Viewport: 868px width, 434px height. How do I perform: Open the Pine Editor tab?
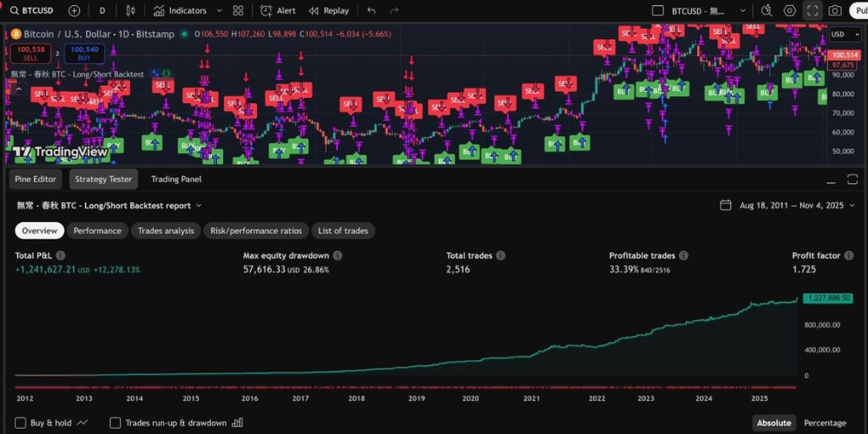36,179
